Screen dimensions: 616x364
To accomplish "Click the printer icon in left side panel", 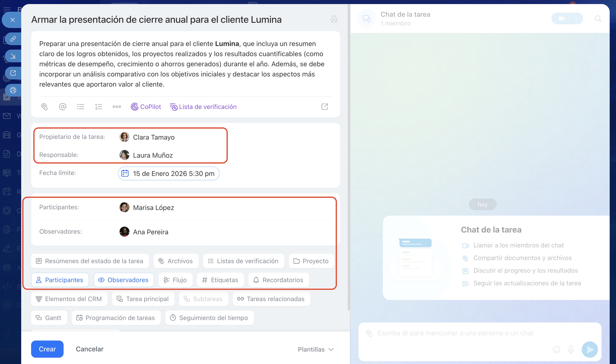I will [x=13, y=90].
